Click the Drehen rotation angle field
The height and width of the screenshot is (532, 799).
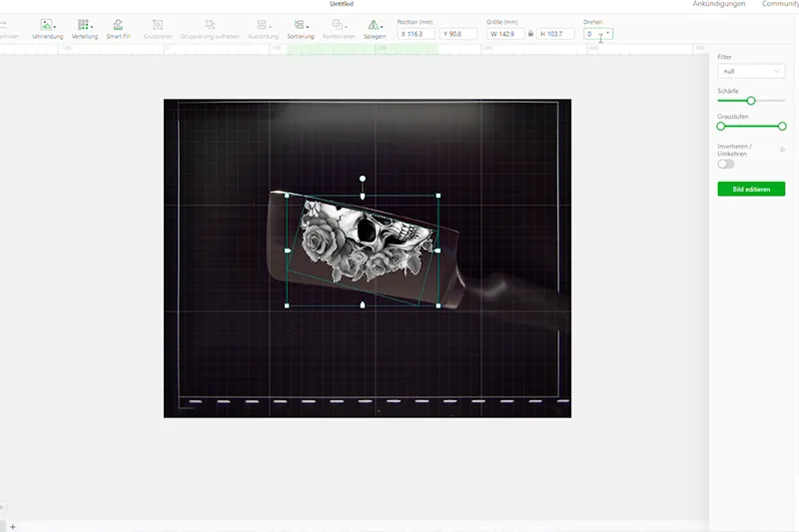598,34
